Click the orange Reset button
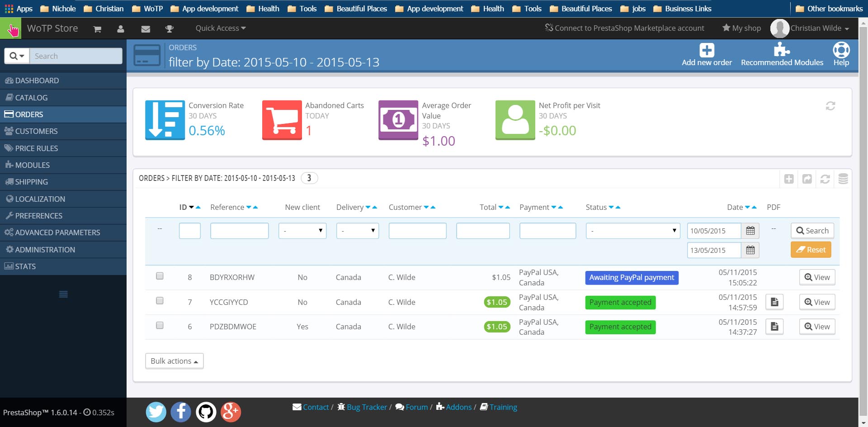 click(811, 250)
